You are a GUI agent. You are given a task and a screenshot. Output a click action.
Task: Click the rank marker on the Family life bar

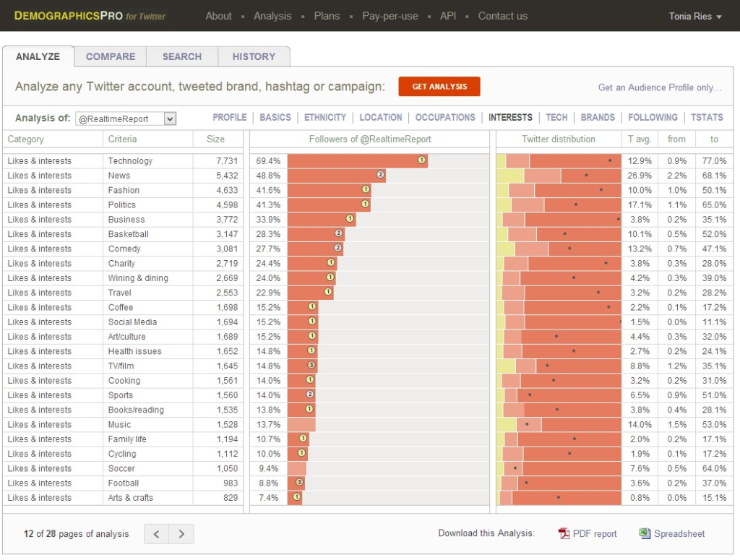pos(303,439)
